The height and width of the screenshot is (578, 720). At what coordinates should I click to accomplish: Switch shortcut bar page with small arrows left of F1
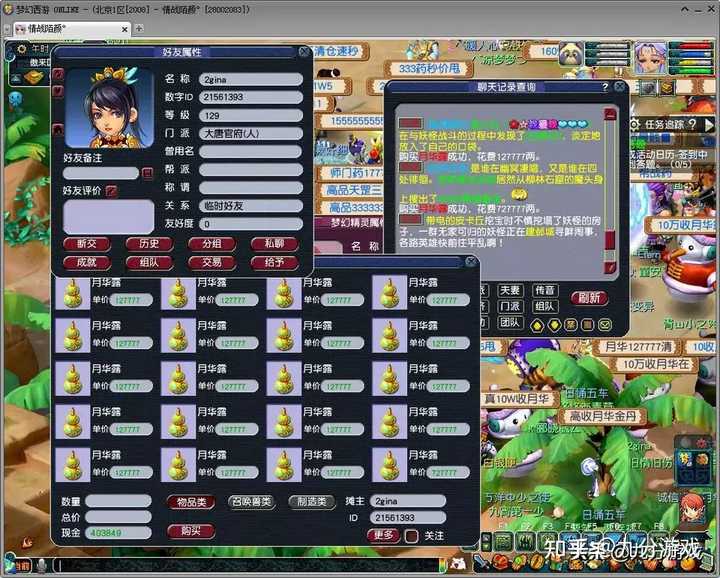[x=486, y=542]
